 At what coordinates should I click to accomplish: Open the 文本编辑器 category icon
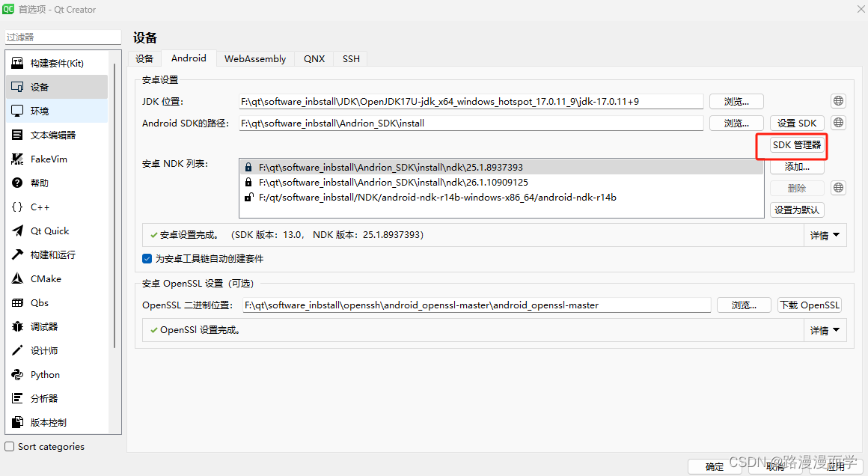point(18,135)
